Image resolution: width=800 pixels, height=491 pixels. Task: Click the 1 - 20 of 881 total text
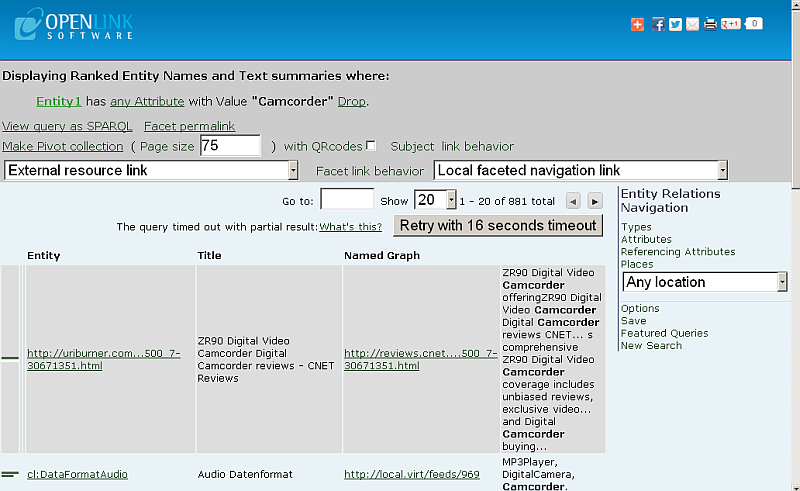[x=507, y=202]
